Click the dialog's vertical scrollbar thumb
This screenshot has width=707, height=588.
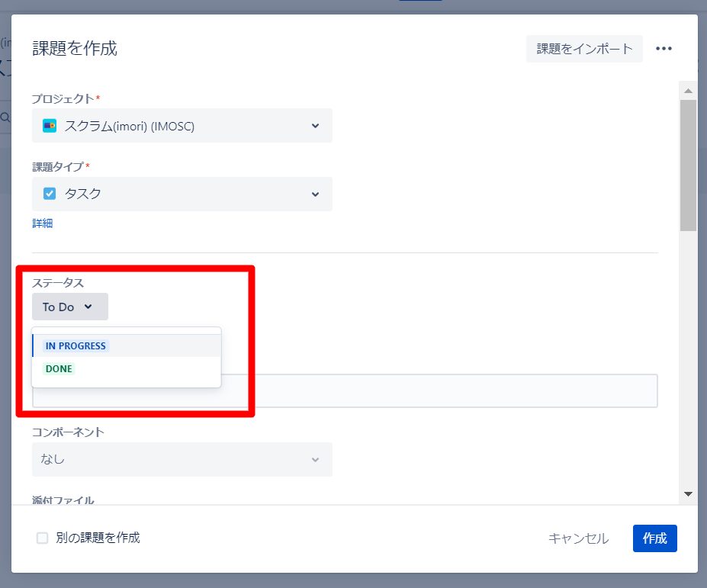click(688, 164)
